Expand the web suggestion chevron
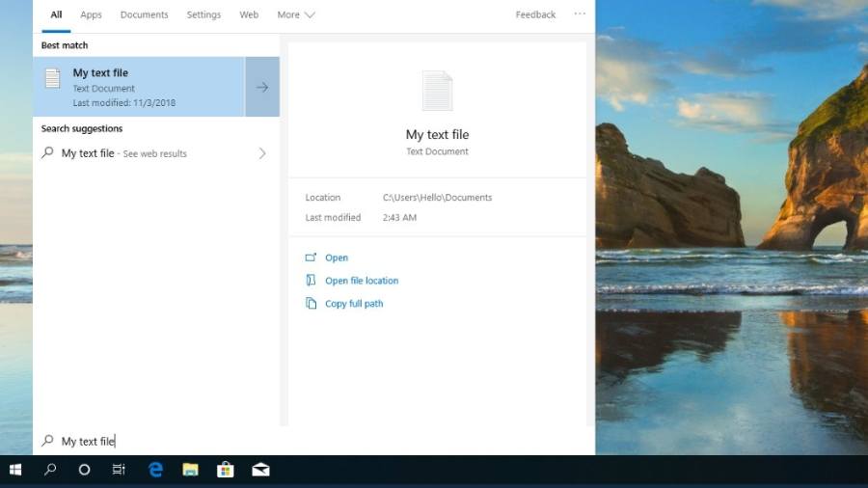 click(262, 153)
